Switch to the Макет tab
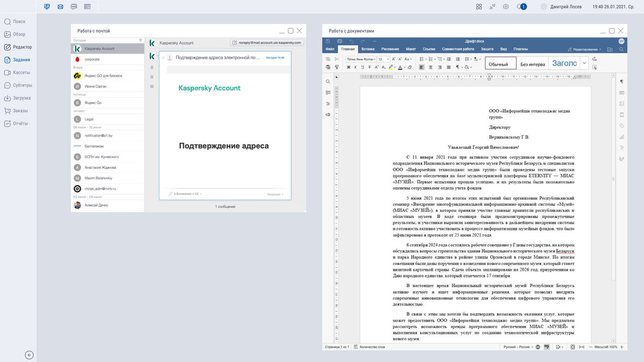 coord(411,49)
